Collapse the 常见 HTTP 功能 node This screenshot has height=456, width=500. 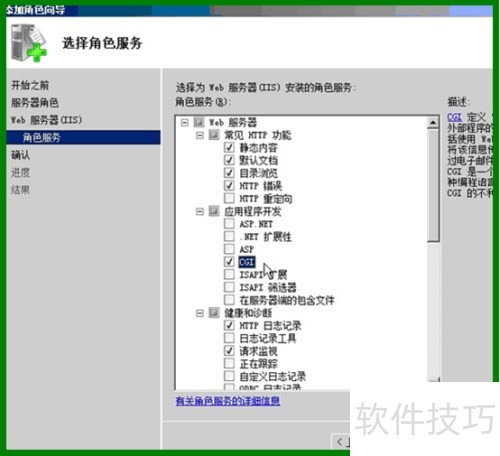pyautogui.click(x=199, y=135)
